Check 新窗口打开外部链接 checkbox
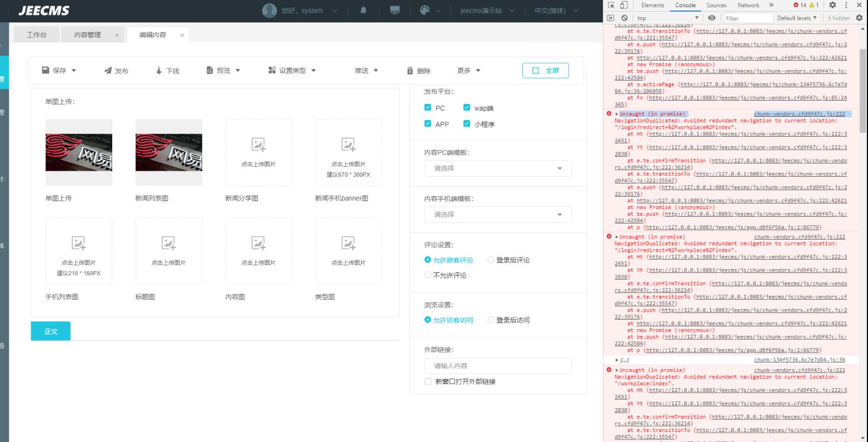 pos(428,381)
